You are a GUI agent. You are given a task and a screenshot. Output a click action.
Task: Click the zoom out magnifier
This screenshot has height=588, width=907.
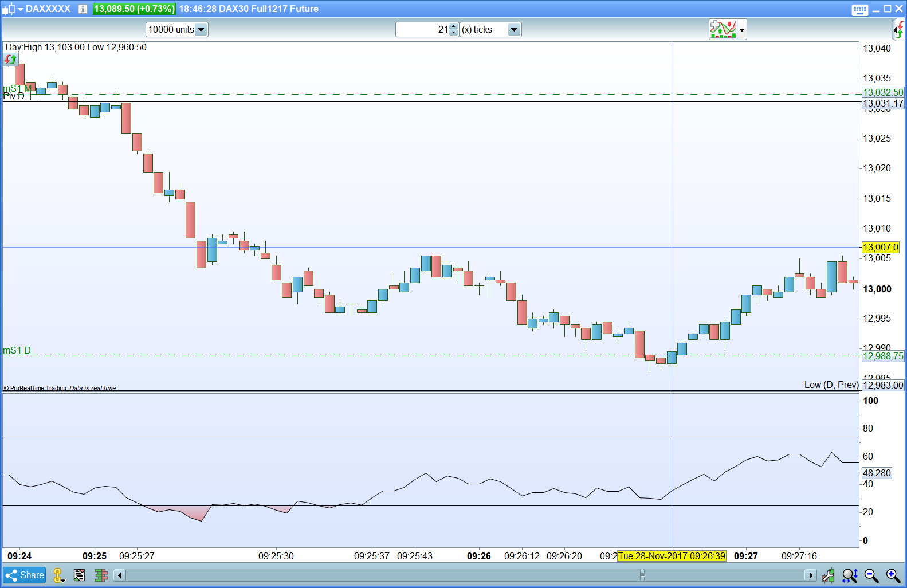pos(871,575)
